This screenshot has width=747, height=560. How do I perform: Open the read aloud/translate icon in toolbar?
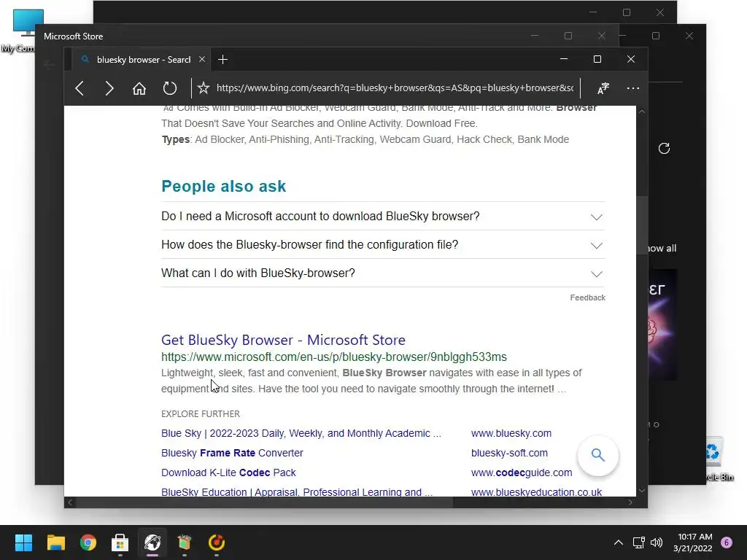(603, 88)
